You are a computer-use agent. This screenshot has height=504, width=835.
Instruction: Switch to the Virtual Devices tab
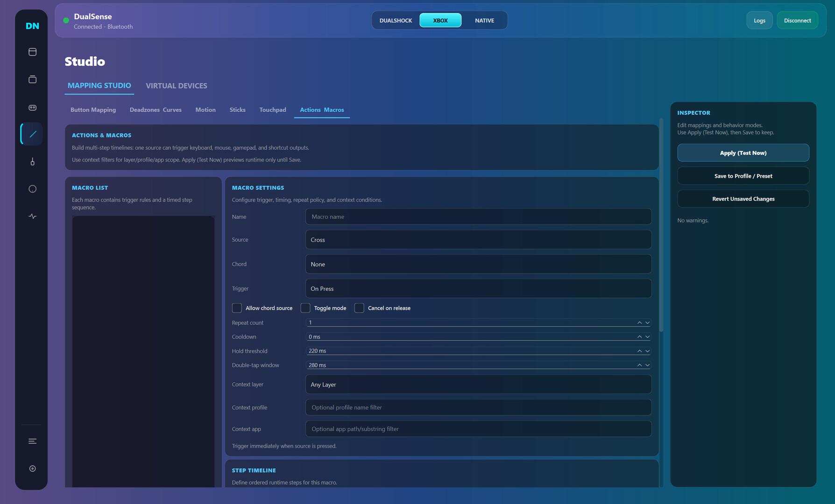176,86
